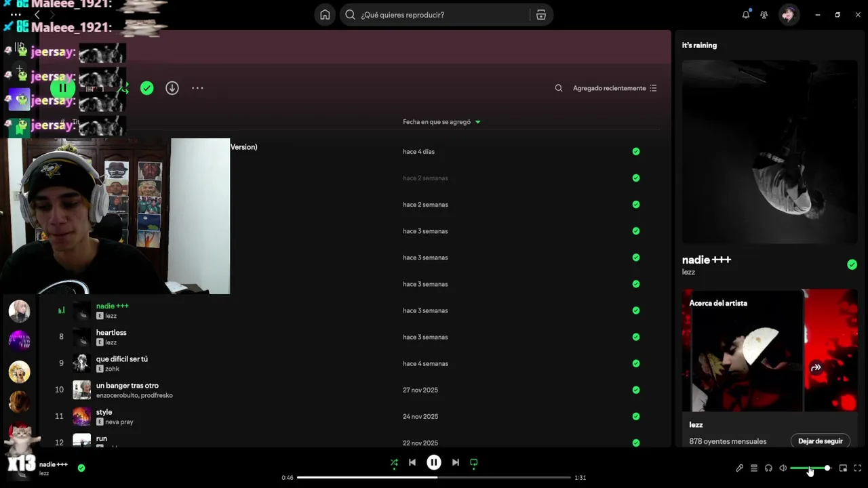Click 27 nov 2025 date cell
The image size is (868, 488).
[x=420, y=390]
